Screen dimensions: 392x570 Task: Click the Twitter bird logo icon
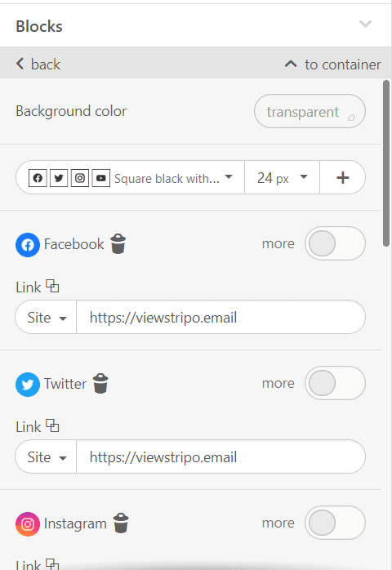click(28, 385)
